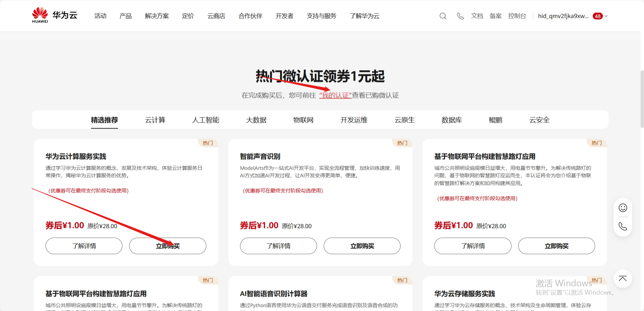This screenshot has width=644, height=311.
Task: Click the floating phone contact icon
Action: (623, 226)
